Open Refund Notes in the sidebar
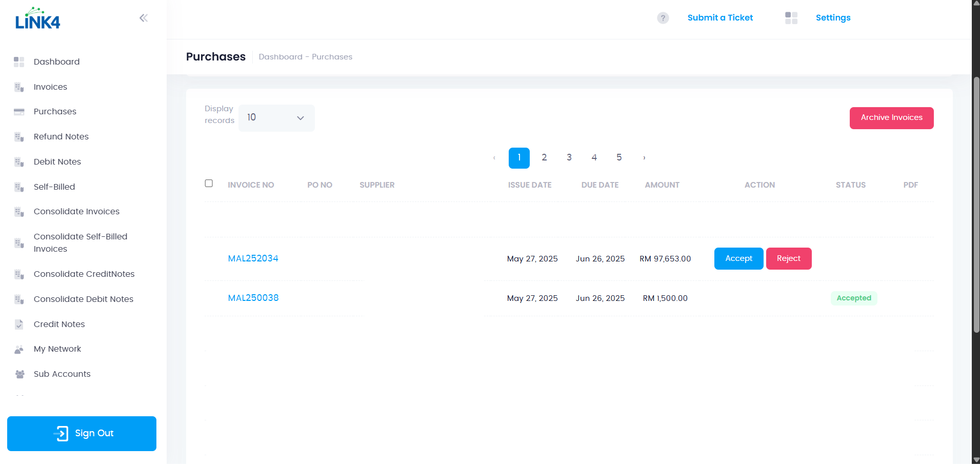Image resolution: width=980 pixels, height=467 pixels. coord(61,137)
